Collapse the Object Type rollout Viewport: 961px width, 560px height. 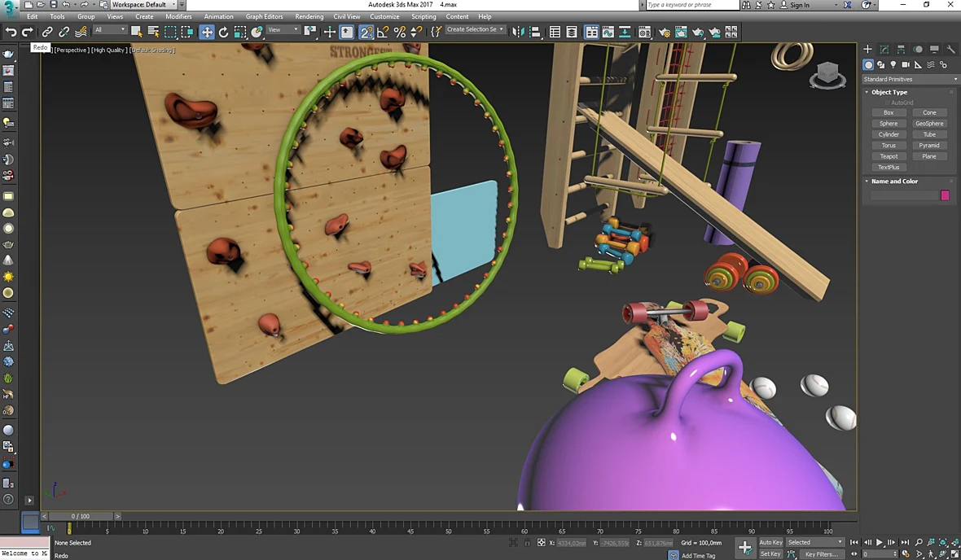[x=889, y=92]
